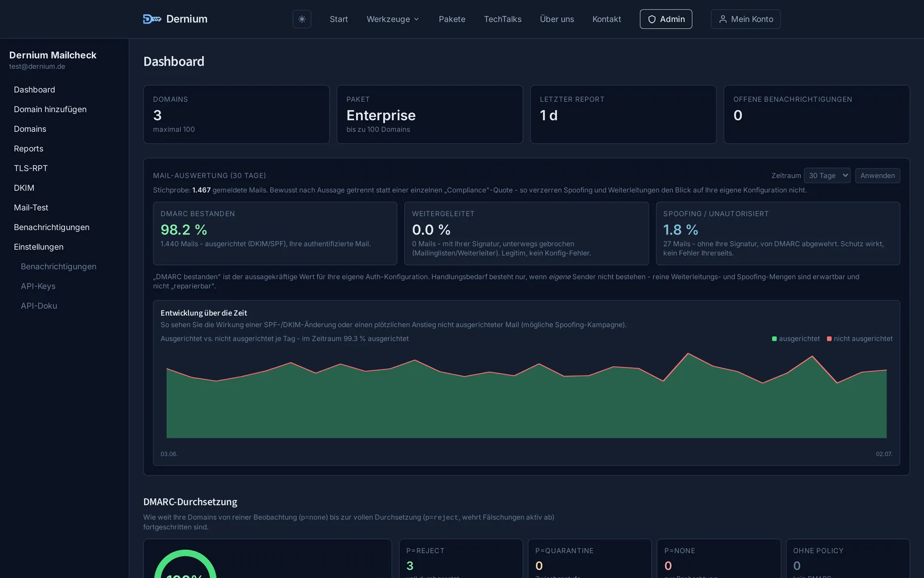Click the 02.07. chart date label

coord(884,454)
